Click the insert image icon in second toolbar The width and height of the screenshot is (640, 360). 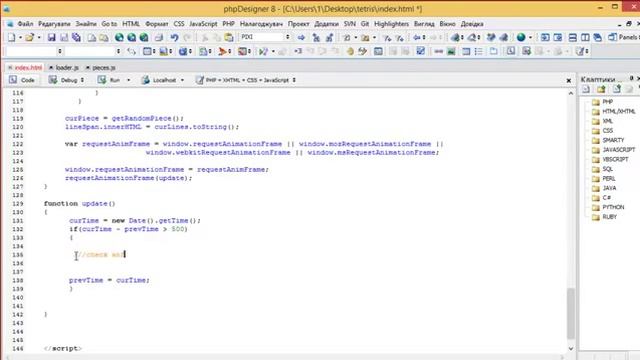(451, 51)
